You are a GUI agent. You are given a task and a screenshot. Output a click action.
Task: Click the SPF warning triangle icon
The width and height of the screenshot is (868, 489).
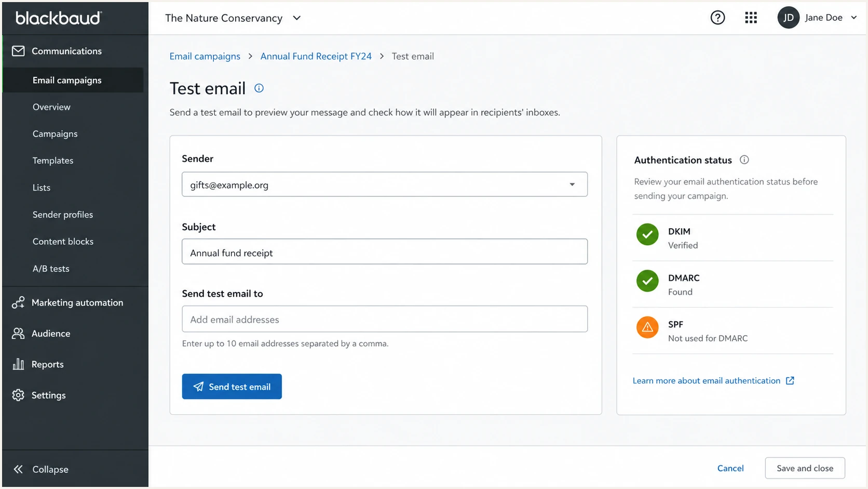point(647,327)
